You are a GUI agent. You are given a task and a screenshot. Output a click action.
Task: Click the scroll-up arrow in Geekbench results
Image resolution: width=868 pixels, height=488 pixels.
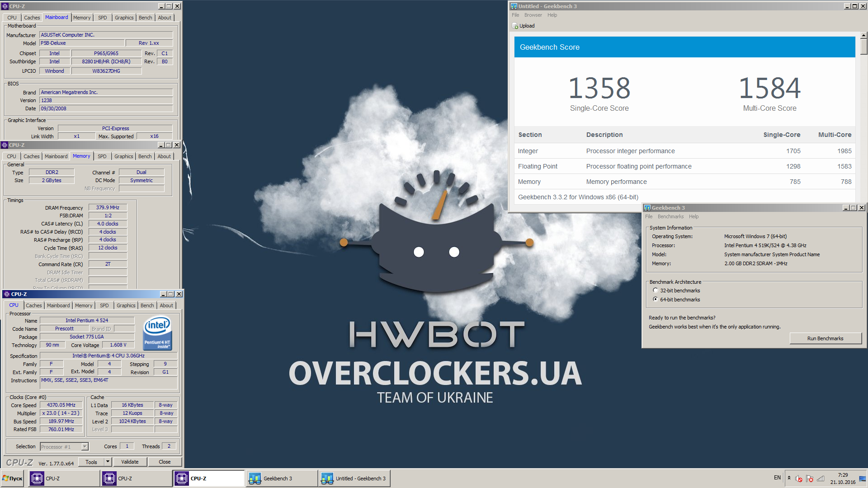pyautogui.click(x=863, y=35)
